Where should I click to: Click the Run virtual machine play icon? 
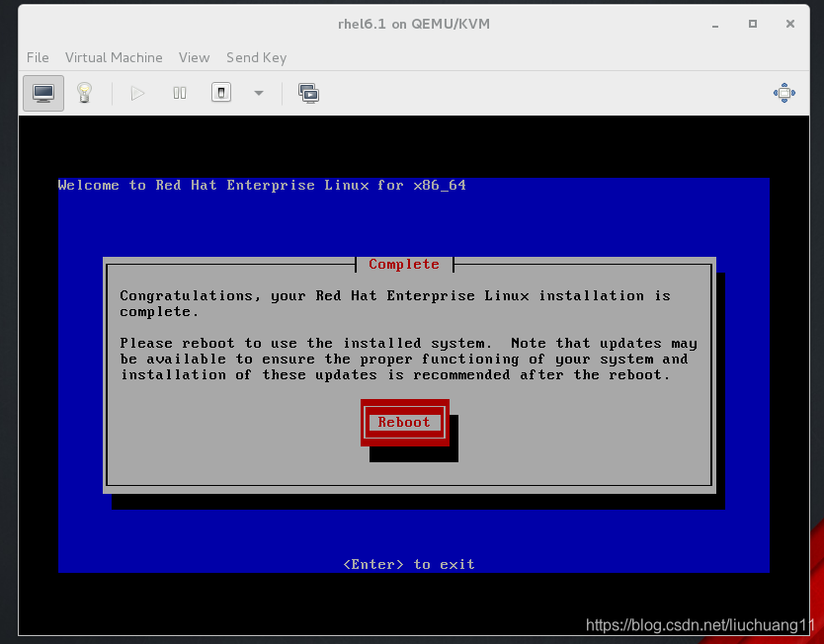click(x=137, y=94)
